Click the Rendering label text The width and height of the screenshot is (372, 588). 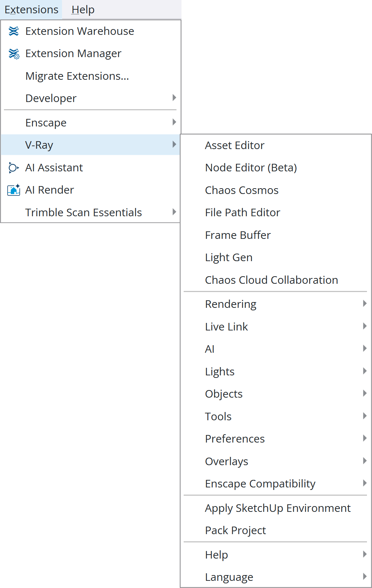click(x=230, y=304)
